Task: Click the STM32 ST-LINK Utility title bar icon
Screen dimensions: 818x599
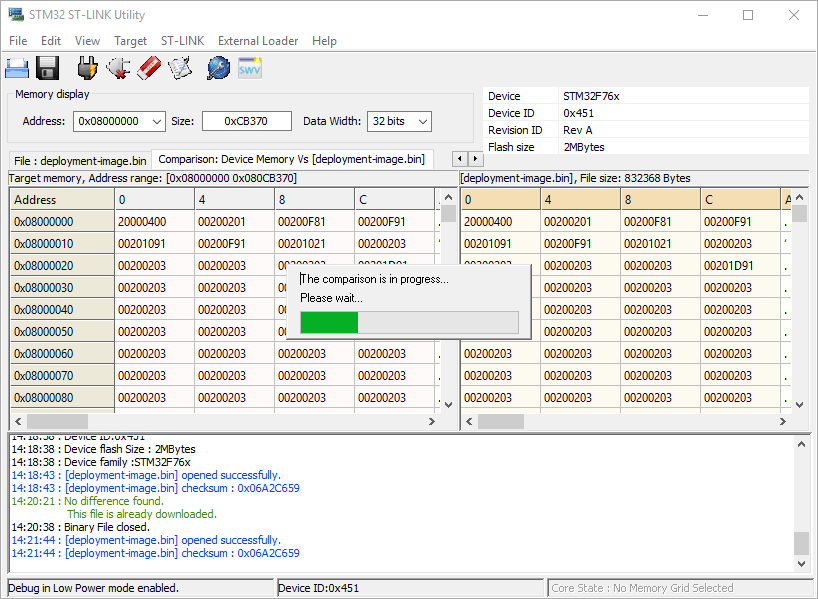Action: point(16,15)
